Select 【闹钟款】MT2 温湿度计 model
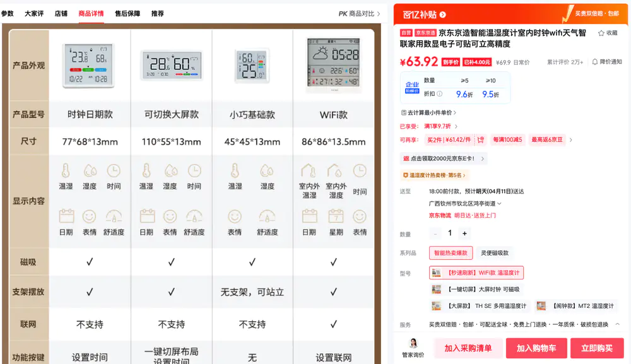This screenshot has width=631, height=364. tap(575, 306)
